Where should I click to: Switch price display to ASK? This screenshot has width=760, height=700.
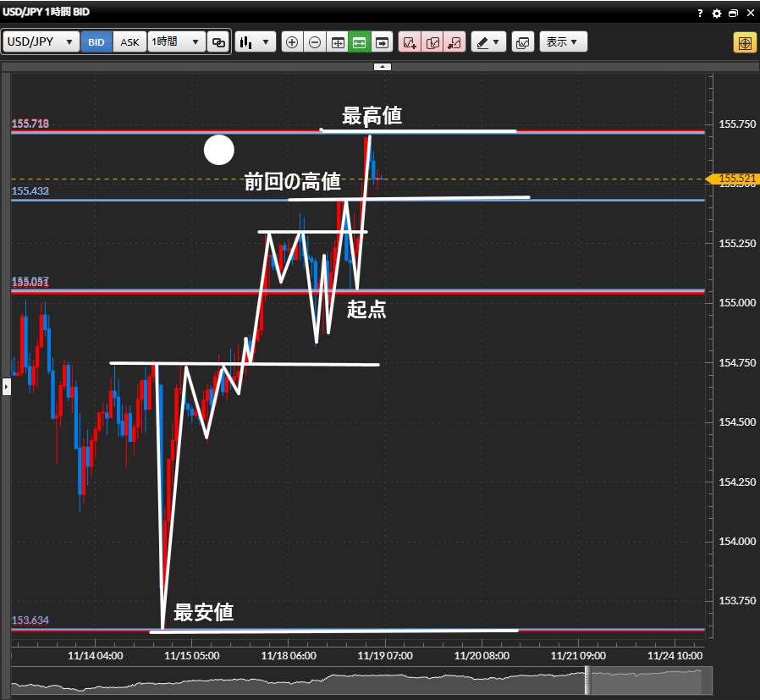(129, 42)
